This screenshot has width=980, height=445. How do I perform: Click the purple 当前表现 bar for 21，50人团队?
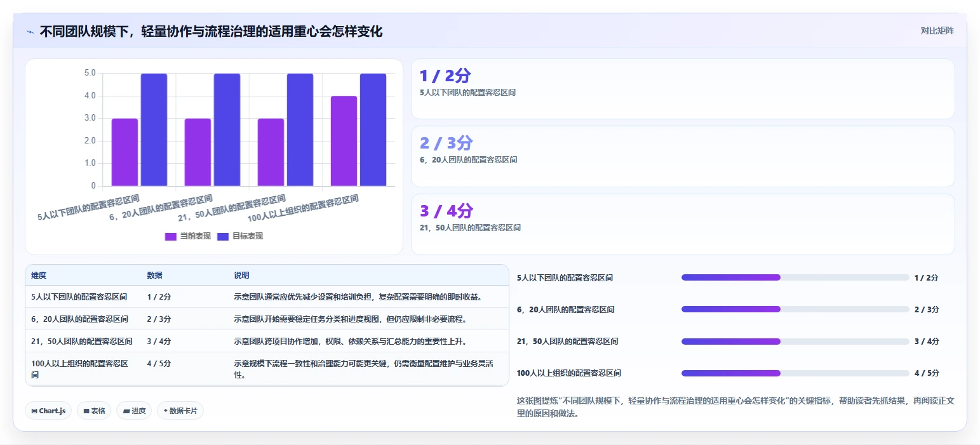pos(271,152)
